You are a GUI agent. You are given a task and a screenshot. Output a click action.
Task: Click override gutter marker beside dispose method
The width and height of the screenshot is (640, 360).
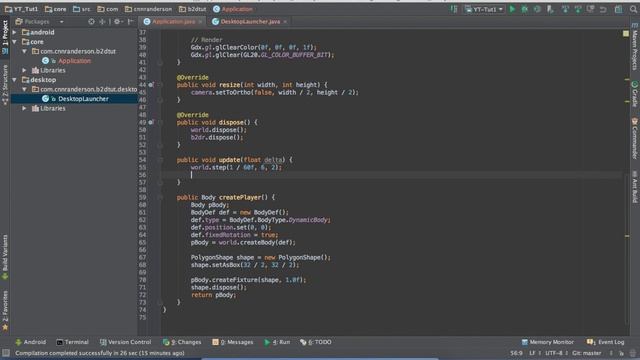pyautogui.click(x=151, y=122)
